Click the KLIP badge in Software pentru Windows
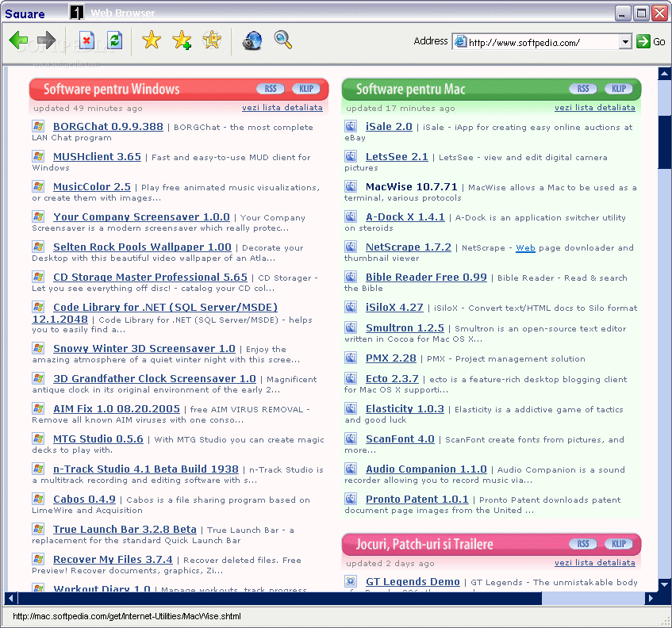 click(x=306, y=89)
